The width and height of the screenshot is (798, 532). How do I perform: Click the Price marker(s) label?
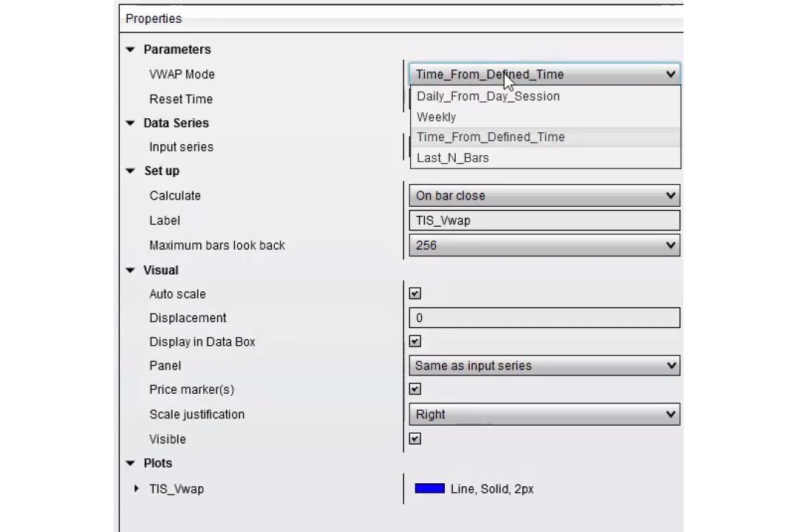pyautogui.click(x=192, y=389)
